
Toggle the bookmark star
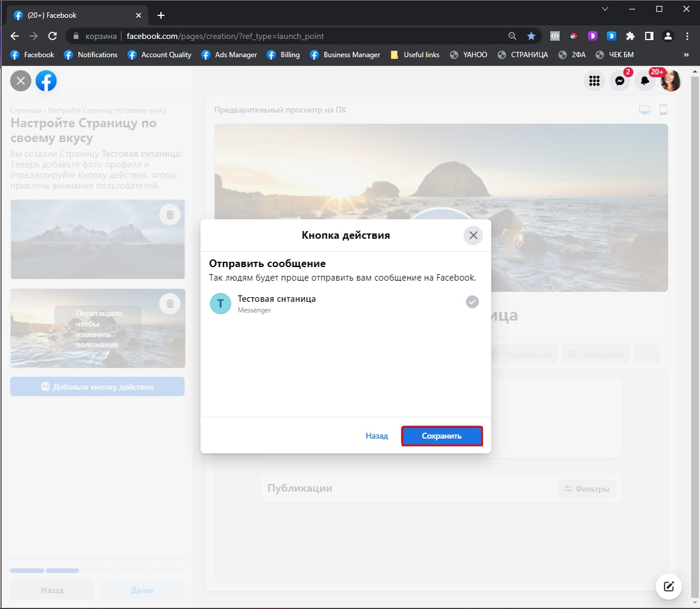click(x=531, y=36)
